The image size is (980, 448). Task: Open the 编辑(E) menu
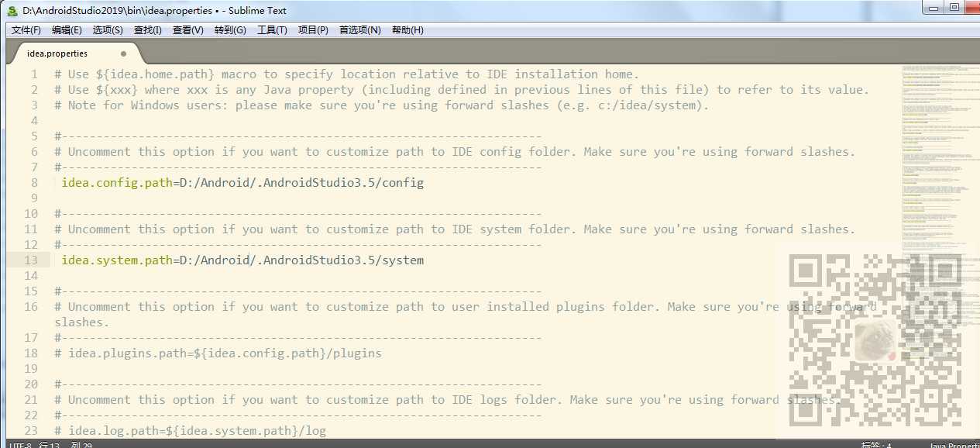[x=67, y=30]
